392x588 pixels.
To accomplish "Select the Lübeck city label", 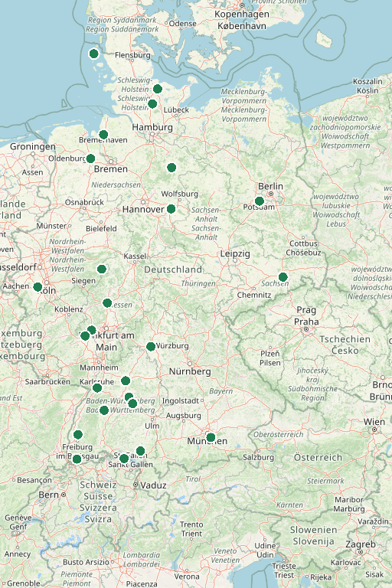I will [x=176, y=109].
